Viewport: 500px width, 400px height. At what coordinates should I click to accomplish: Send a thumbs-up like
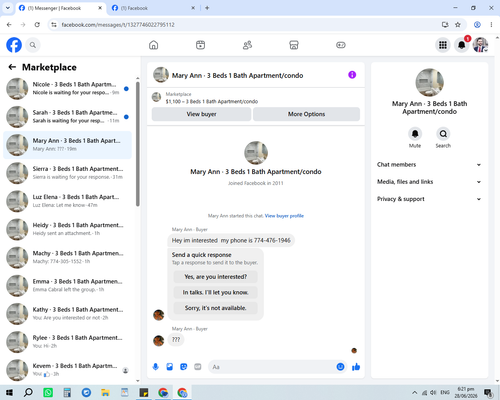(x=356, y=367)
